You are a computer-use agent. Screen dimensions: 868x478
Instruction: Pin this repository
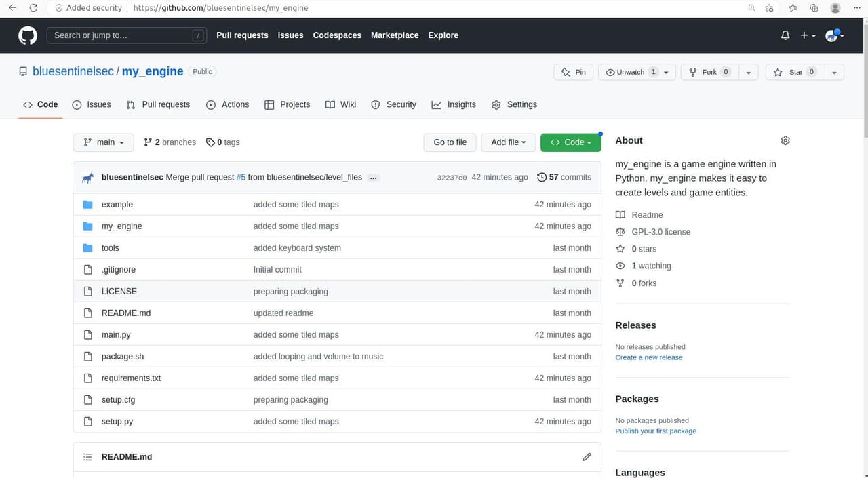click(x=574, y=72)
